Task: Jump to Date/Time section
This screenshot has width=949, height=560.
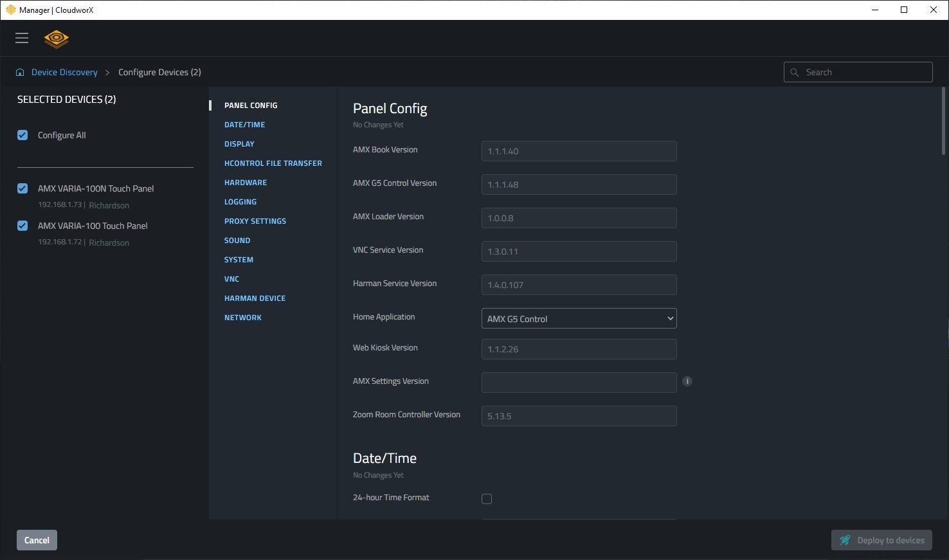Action: pyautogui.click(x=244, y=125)
